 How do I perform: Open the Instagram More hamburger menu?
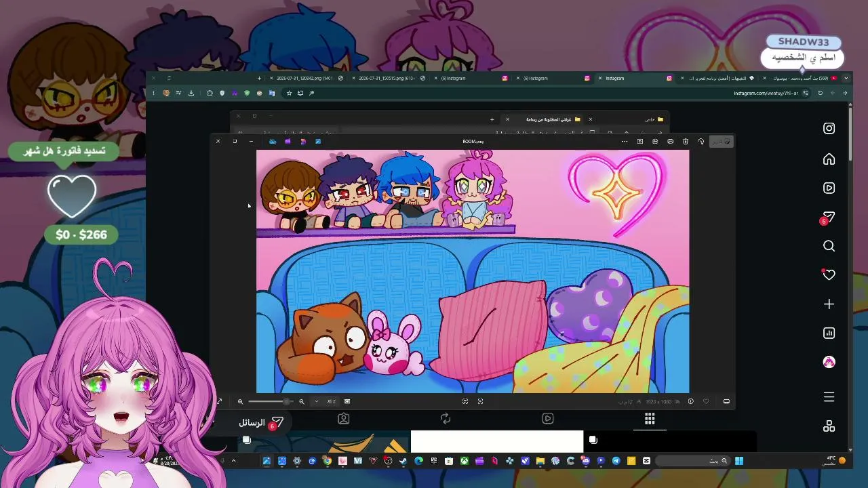pyautogui.click(x=829, y=397)
